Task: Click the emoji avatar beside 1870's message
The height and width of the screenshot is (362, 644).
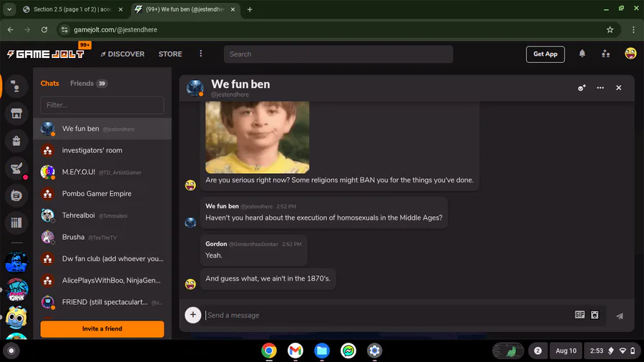Action: (x=190, y=284)
